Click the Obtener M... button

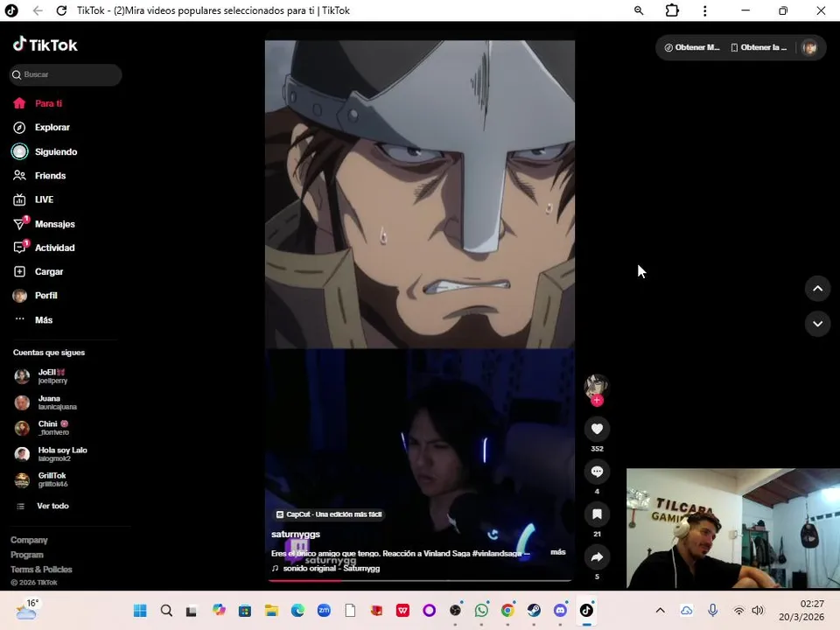tap(692, 47)
